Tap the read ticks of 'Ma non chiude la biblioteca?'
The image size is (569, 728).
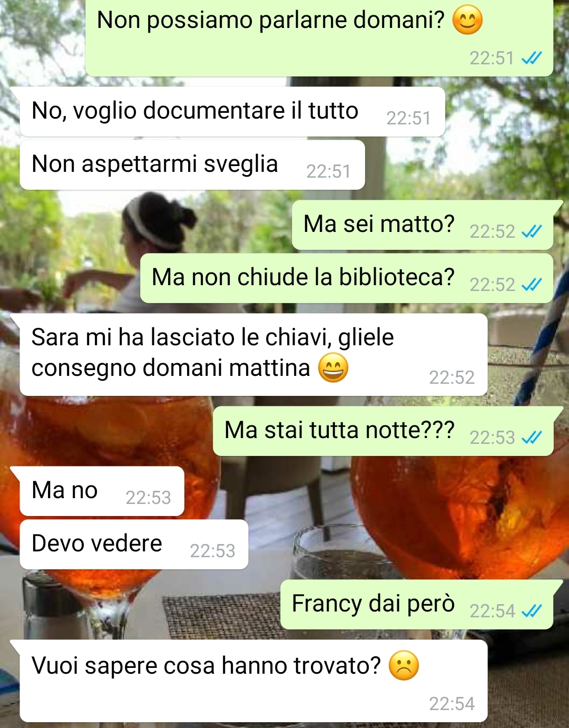click(532, 285)
